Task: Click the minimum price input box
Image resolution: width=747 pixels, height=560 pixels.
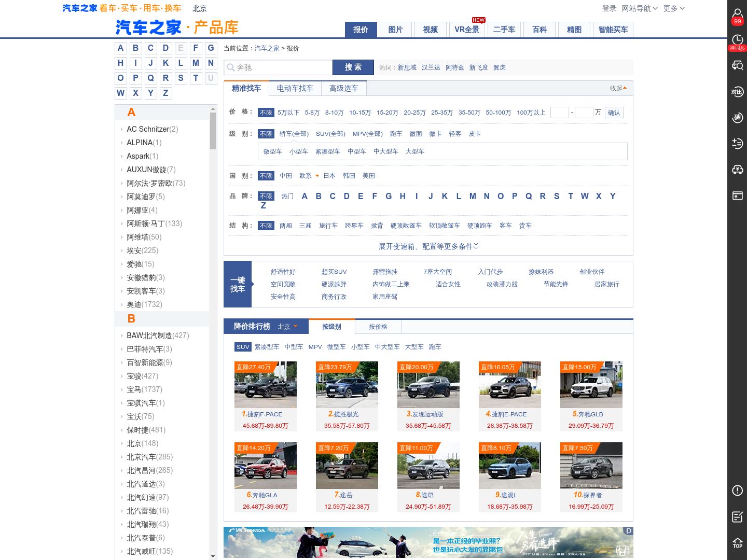Action: click(x=559, y=113)
